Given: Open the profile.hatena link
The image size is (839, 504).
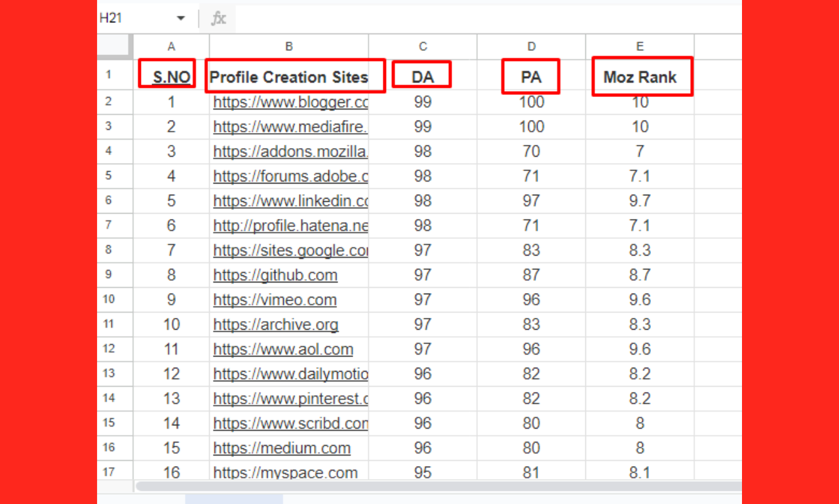Looking at the screenshot, I should pos(290,225).
